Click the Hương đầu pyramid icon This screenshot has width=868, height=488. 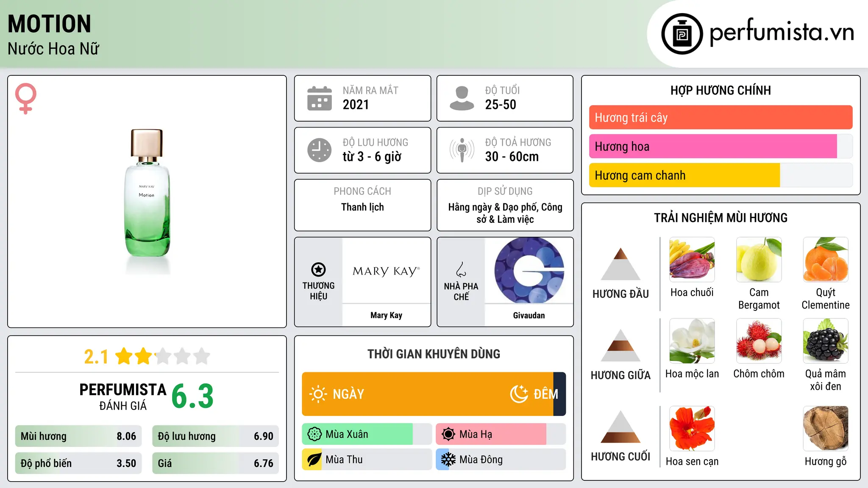tap(620, 263)
